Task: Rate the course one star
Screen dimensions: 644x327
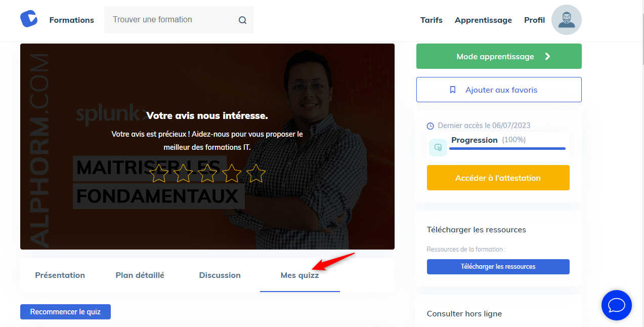Action: coord(159,173)
